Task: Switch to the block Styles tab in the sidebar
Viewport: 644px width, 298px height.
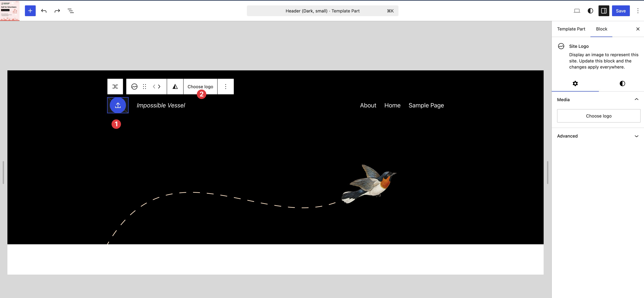Action: [x=622, y=84]
